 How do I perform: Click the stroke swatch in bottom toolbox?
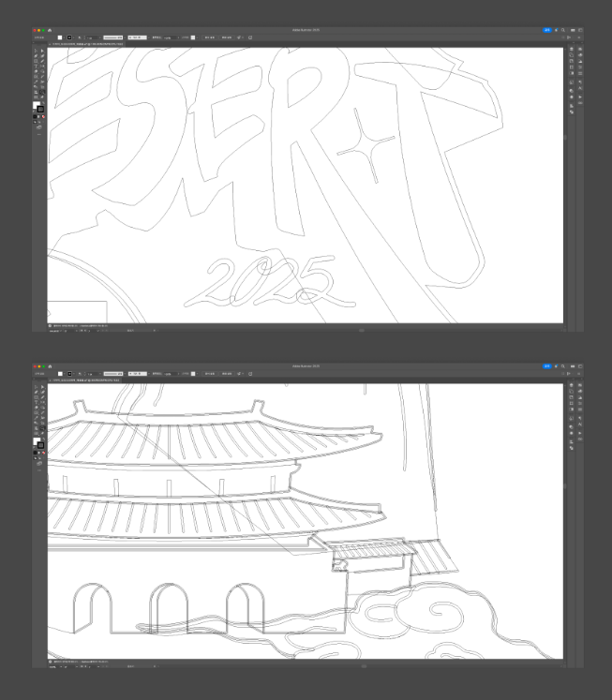point(40,445)
